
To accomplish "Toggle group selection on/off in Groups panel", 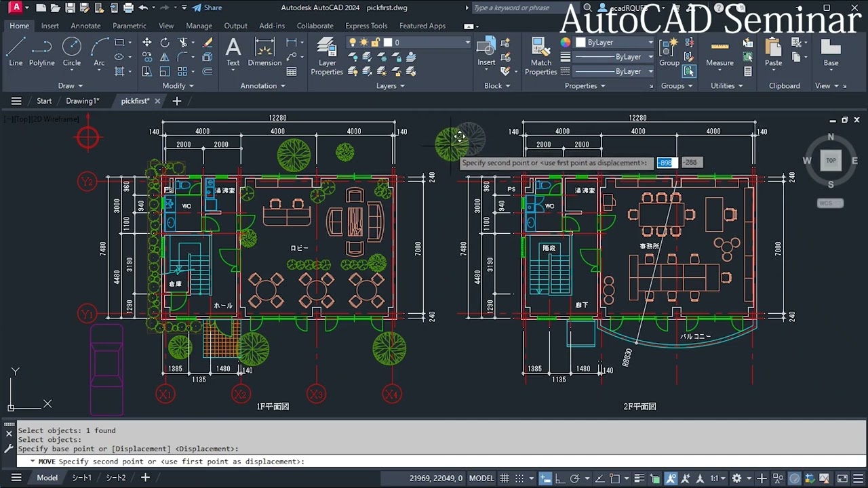I will click(689, 71).
